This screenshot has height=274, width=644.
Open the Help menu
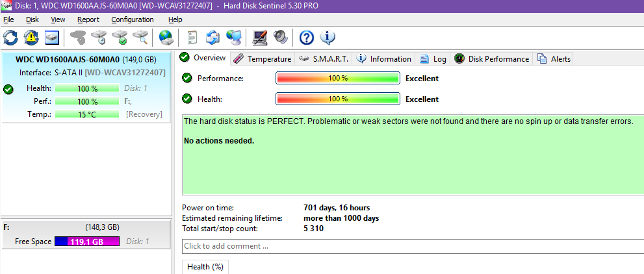pyautogui.click(x=175, y=19)
